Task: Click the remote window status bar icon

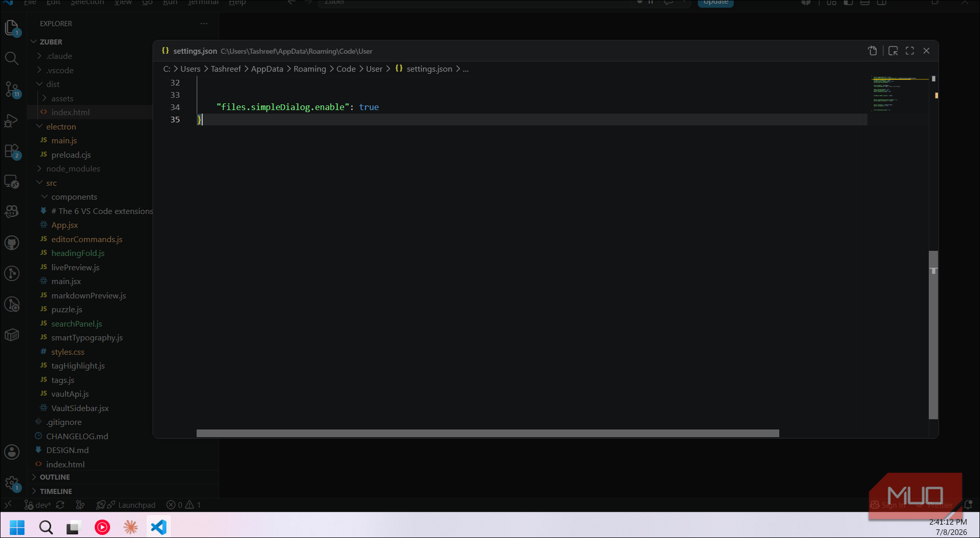Action: pyautogui.click(x=8, y=505)
